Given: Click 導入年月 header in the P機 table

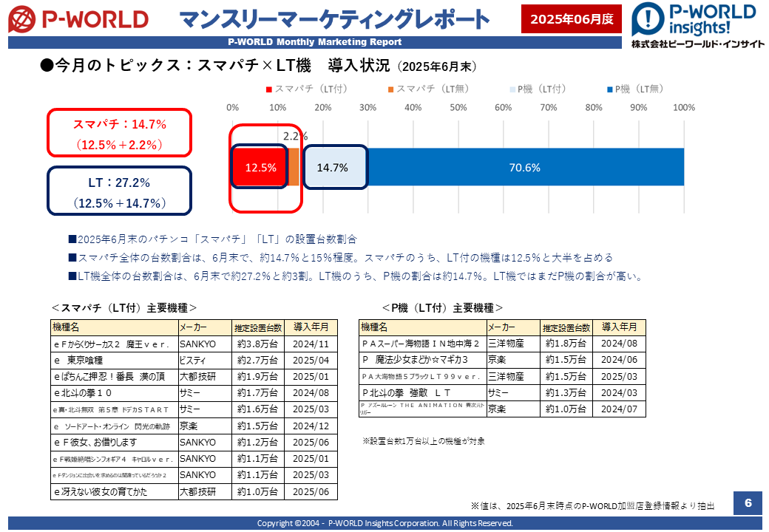Looking at the screenshot, I should [619, 327].
